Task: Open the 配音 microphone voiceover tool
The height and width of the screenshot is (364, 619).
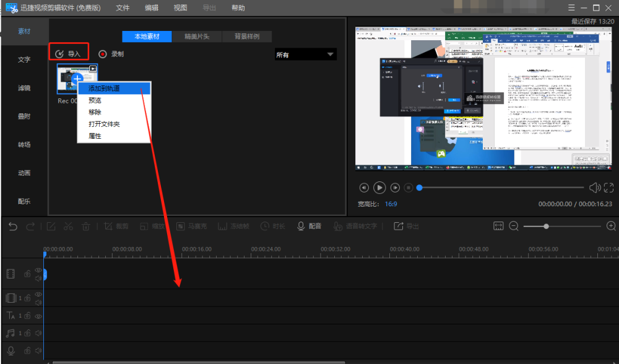Action: click(x=309, y=226)
